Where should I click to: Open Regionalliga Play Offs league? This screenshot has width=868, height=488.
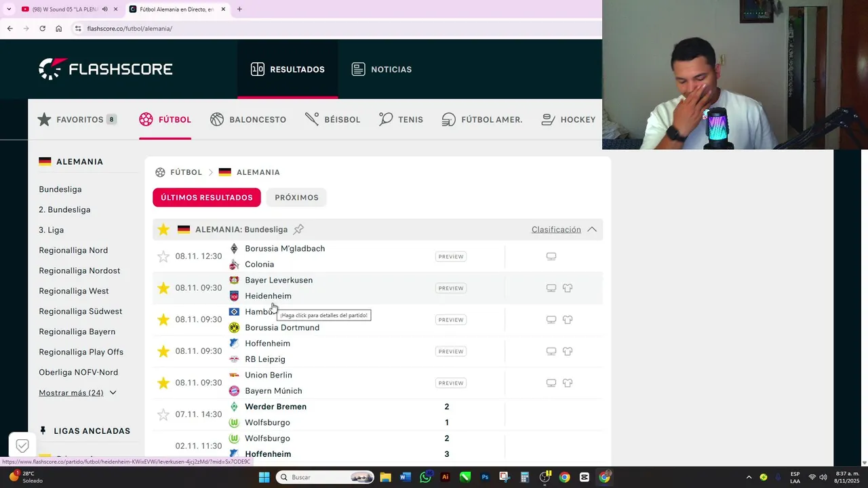tap(81, 352)
